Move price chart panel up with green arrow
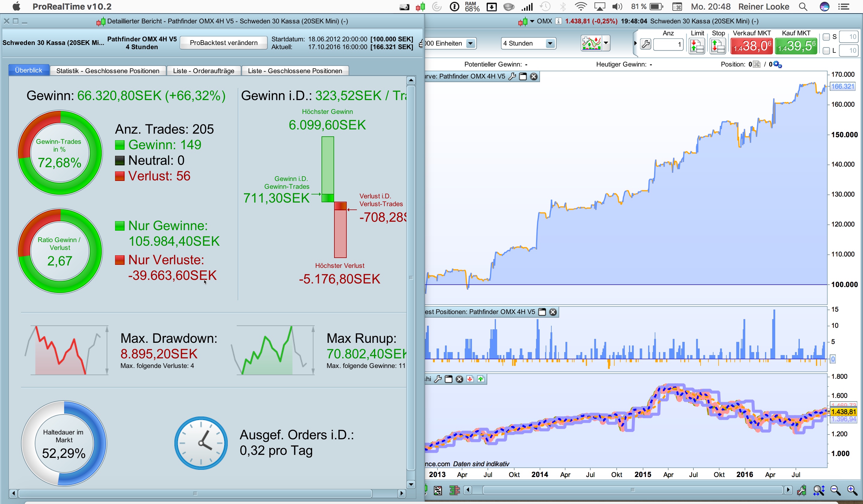863x504 pixels. click(481, 379)
